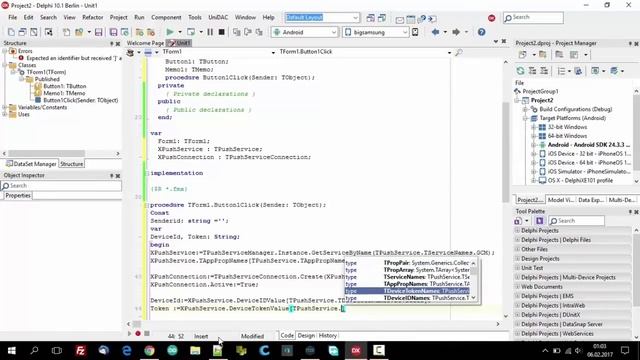The width and height of the screenshot is (640, 360).
Task: Switch to the Design view tab
Action: coord(306,336)
